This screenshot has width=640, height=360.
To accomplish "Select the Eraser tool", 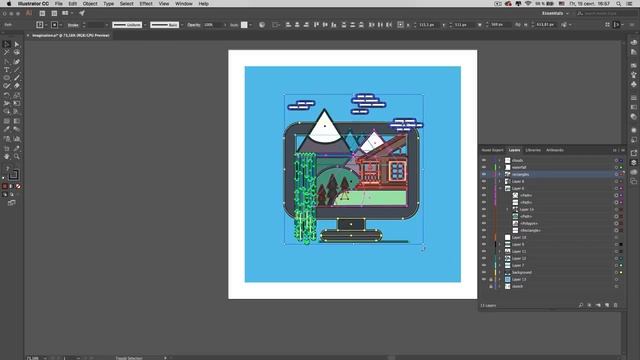I will click(x=17, y=86).
